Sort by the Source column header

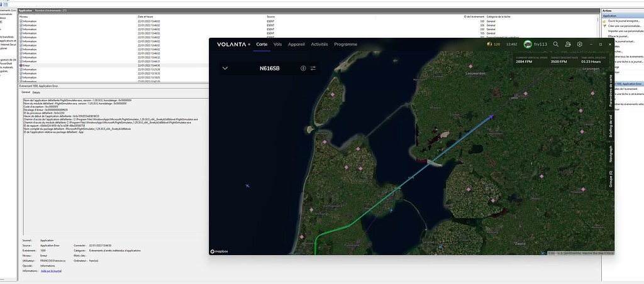(x=270, y=16)
